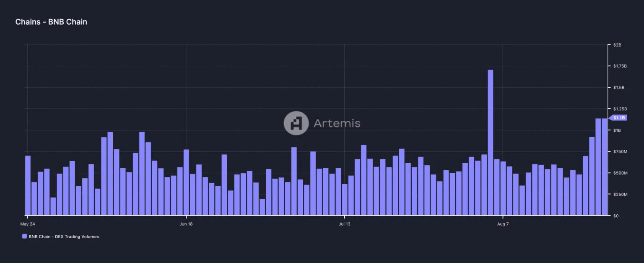Select the Jul 13 date label
This screenshot has height=263, width=644.
345,224
